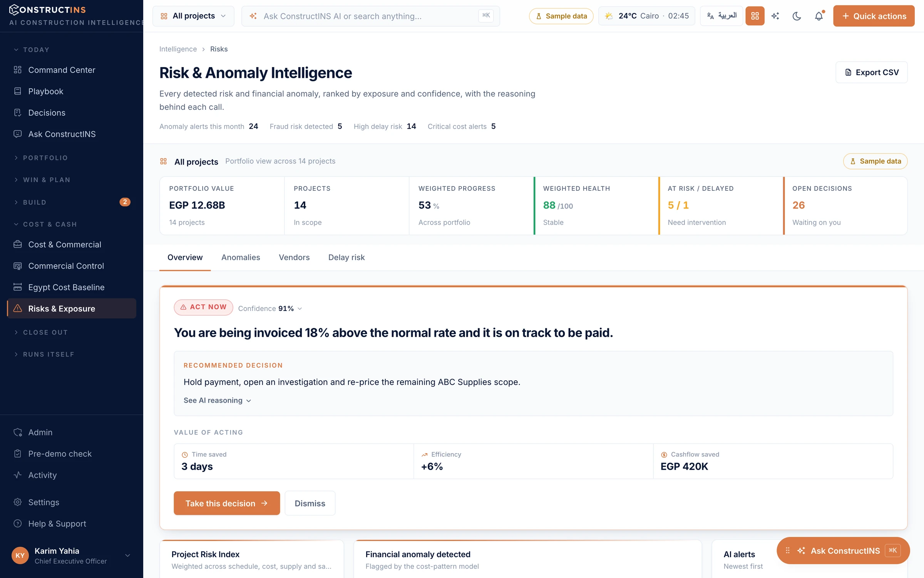Open Settings gear item
924x578 pixels.
(72, 502)
